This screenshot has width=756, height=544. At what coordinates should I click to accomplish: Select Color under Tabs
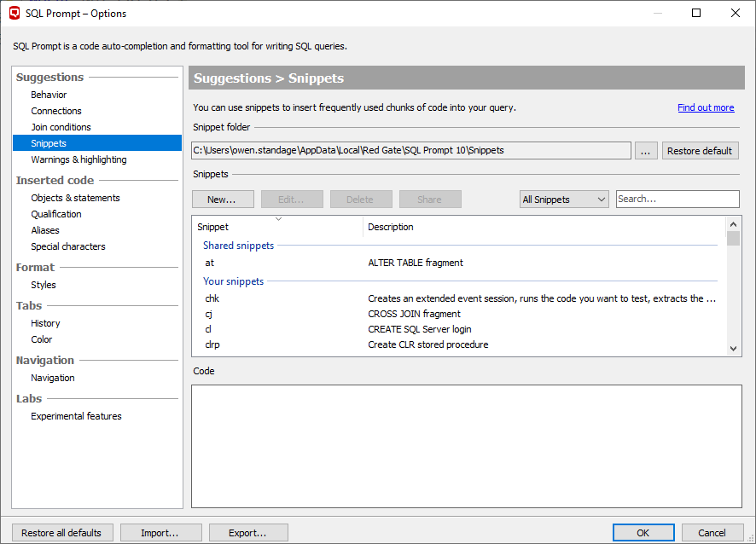[42, 339]
